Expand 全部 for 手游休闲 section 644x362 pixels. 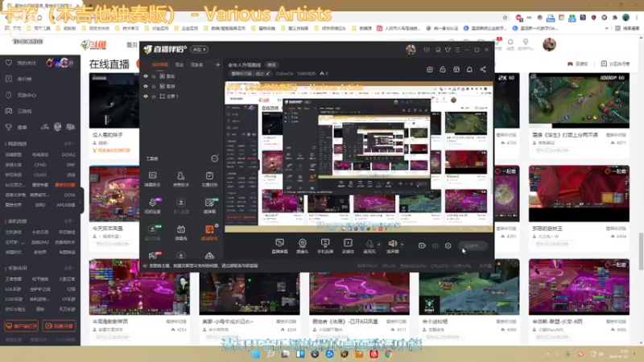(69, 268)
